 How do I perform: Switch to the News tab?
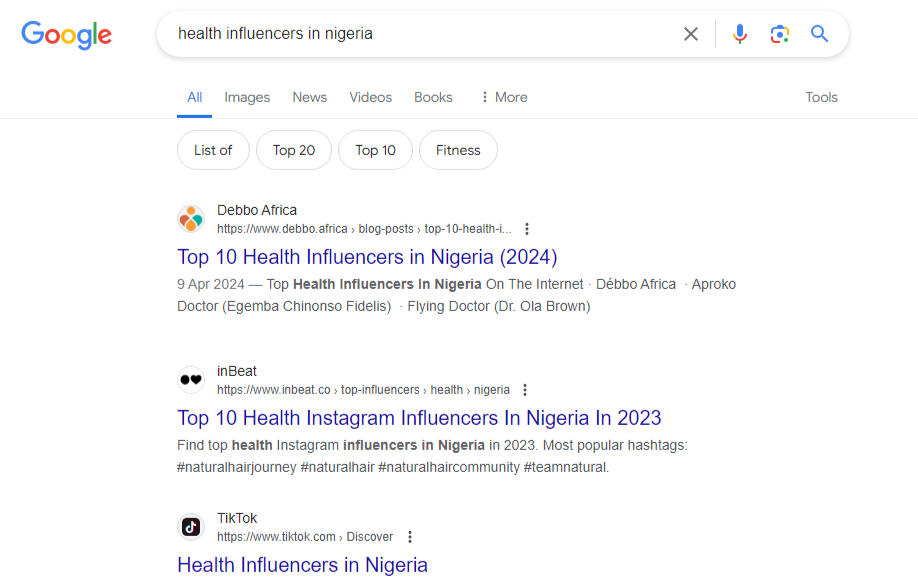click(310, 97)
